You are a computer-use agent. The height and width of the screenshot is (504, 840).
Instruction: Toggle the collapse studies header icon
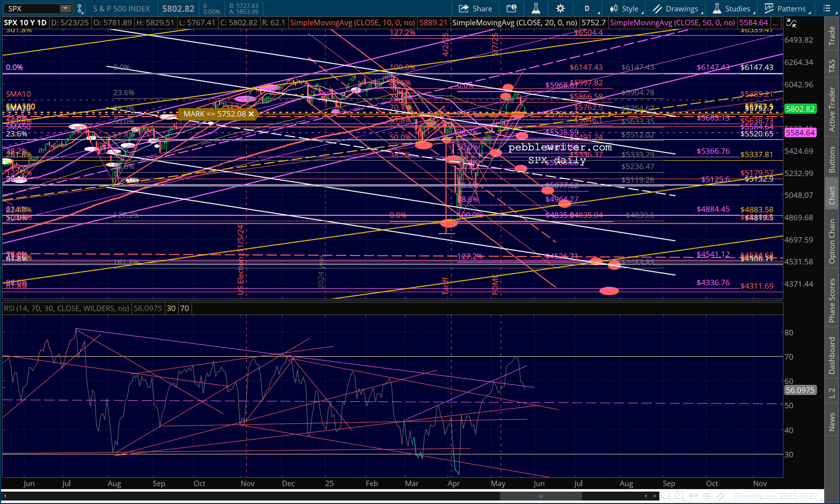click(791, 23)
